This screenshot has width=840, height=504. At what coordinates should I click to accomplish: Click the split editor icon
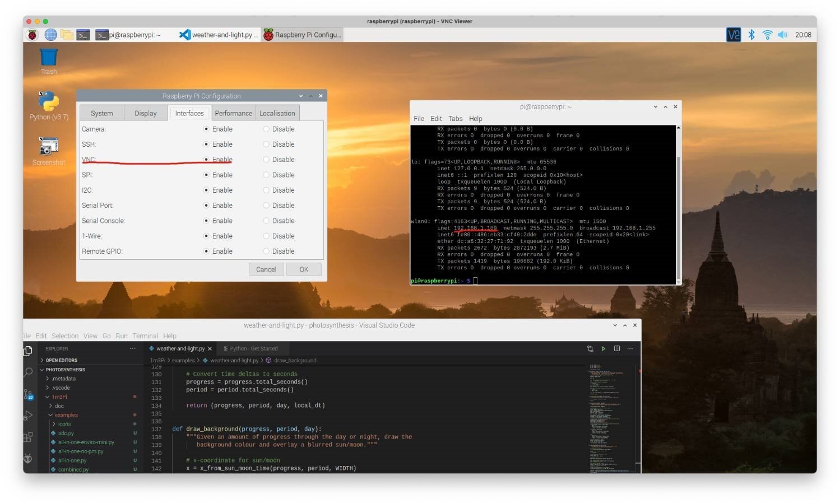pos(617,349)
